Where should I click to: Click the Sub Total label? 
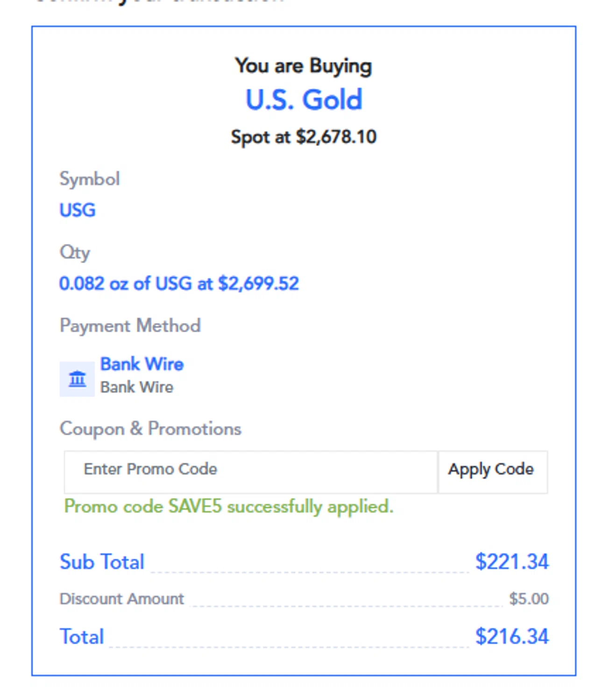[102, 562]
